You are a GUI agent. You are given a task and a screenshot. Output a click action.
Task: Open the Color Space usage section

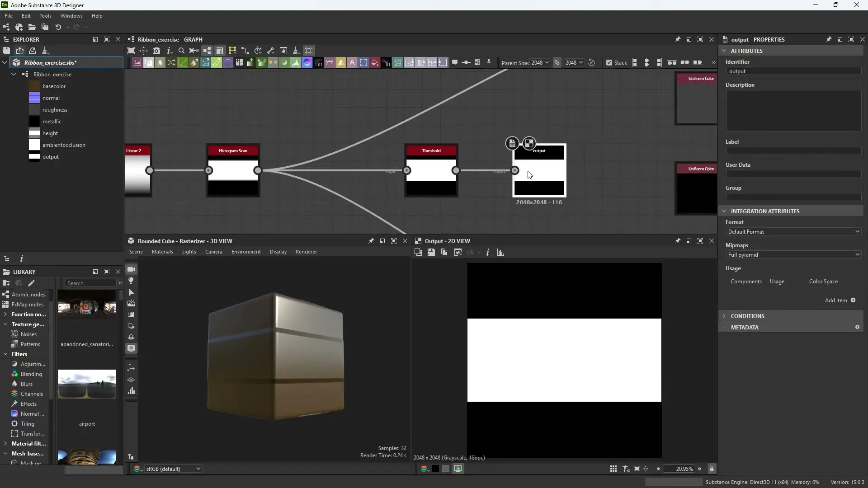pos(823,282)
